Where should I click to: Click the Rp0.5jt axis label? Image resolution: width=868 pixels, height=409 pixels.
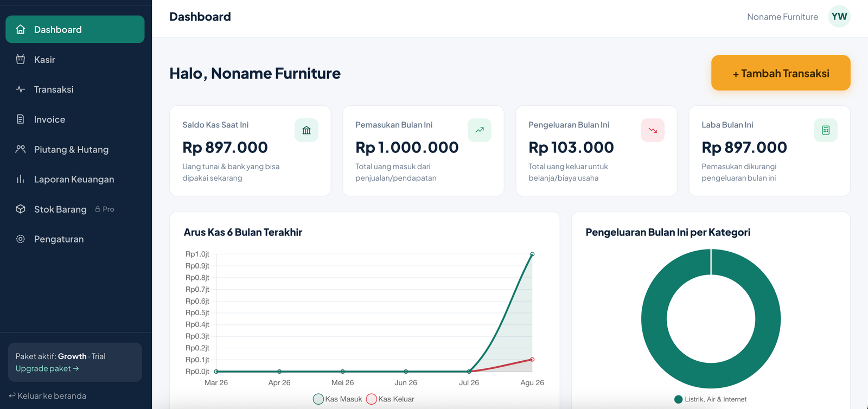coord(197,312)
